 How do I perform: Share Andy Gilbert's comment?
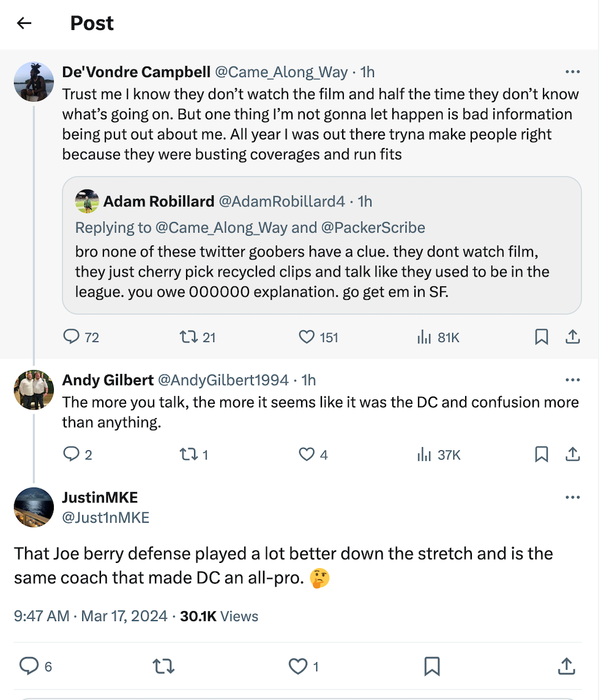pos(572,454)
